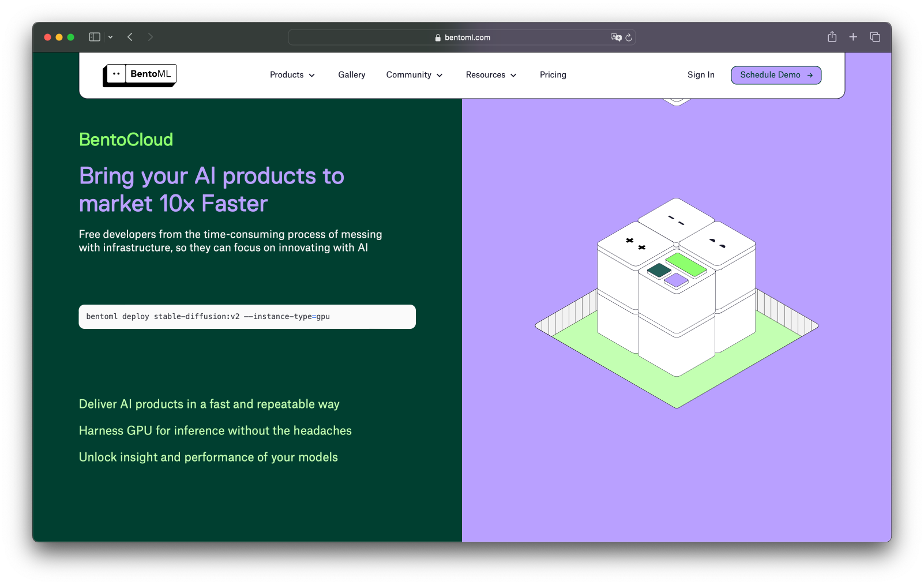
Task: Click the BentoML logo
Action: 140,75
